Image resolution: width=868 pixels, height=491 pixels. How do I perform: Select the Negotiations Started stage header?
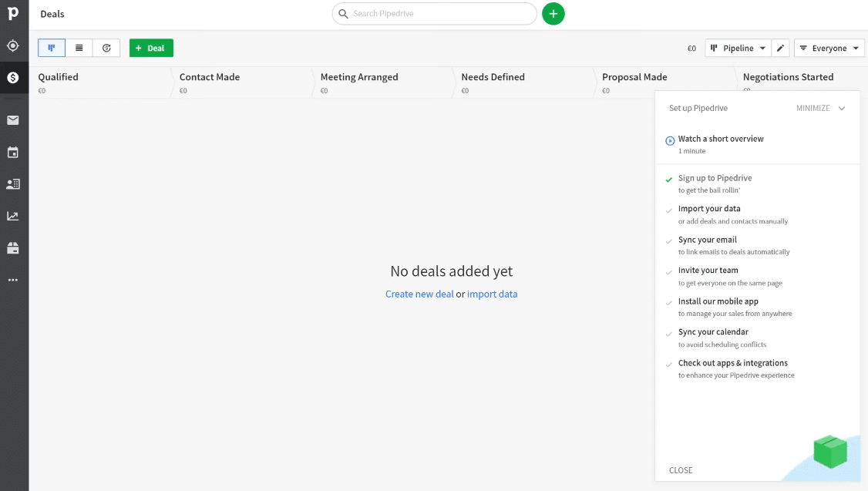pyautogui.click(x=789, y=78)
